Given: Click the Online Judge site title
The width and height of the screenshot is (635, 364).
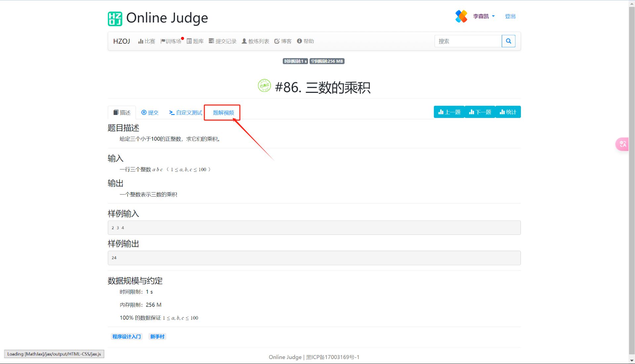Looking at the screenshot, I should click(167, 18).
